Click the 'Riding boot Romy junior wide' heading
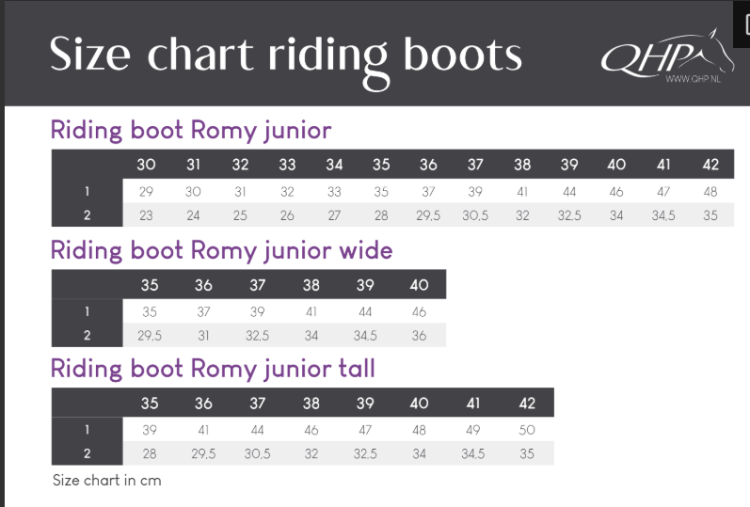 (x=221, y=250)
